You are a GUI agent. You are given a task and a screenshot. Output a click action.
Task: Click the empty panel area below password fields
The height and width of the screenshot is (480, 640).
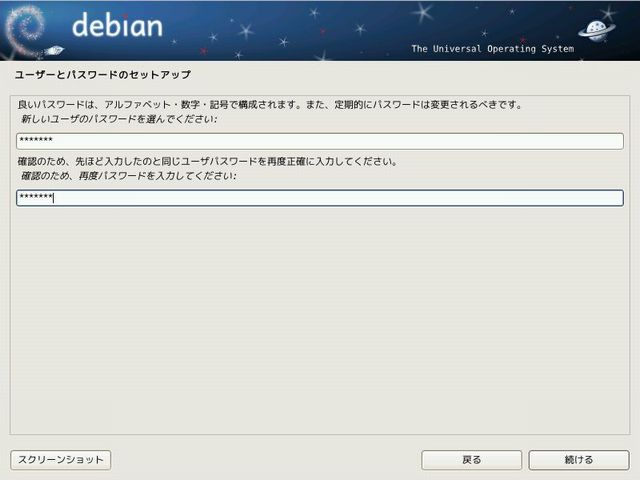320,320
